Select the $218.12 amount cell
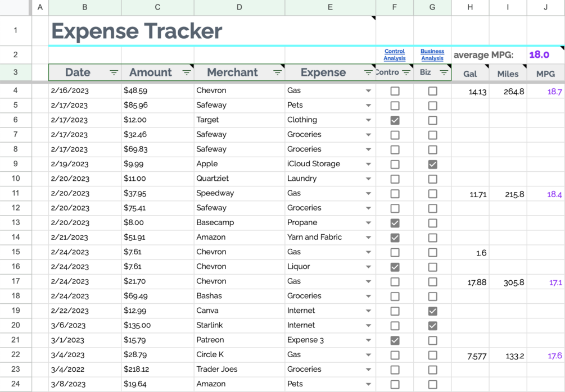Viewport: 565px width, 392px height. (157, 370)
